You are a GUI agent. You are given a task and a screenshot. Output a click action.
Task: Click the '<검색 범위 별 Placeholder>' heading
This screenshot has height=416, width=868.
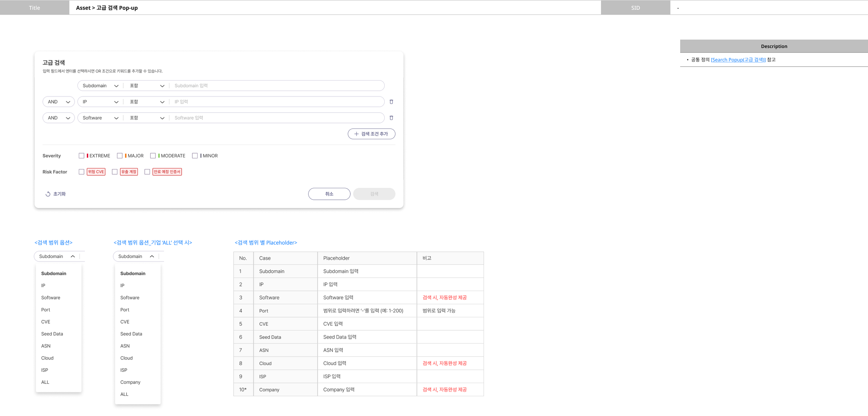pos(266,243)
